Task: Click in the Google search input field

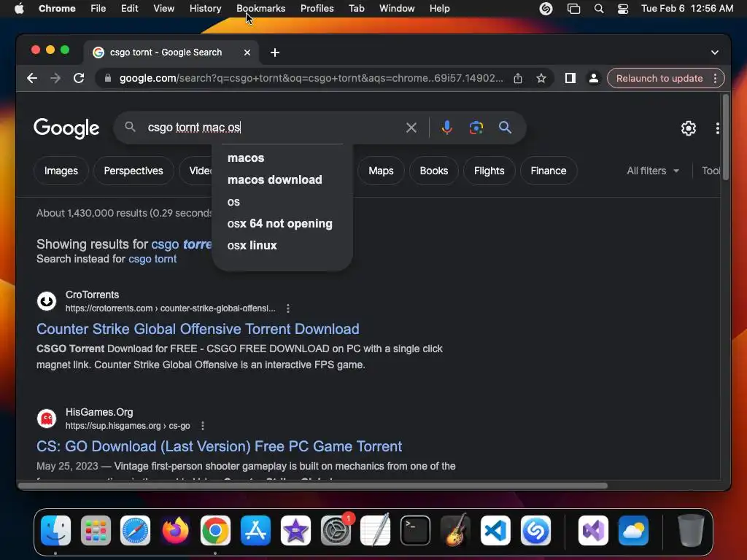Action: click(271, 128)
